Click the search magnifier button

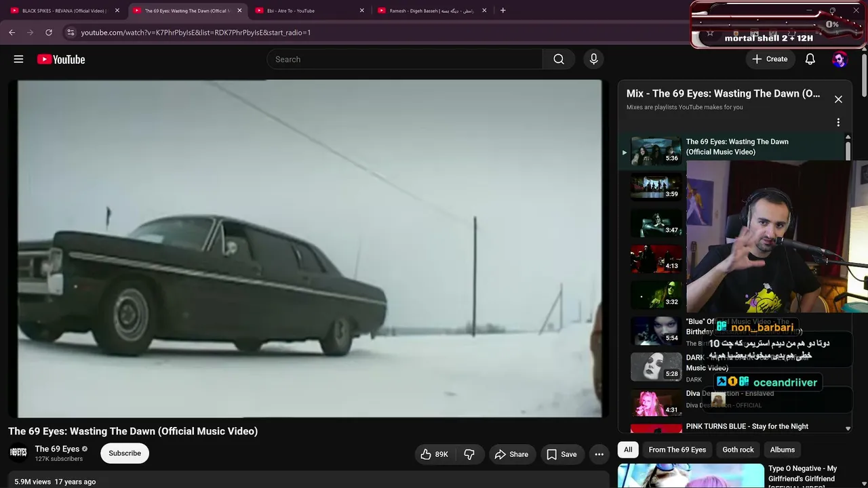[559, 59]
